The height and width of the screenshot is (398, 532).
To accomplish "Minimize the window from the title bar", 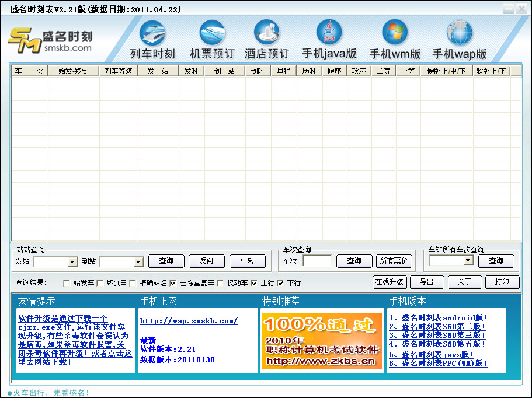I will pos(508,9).
